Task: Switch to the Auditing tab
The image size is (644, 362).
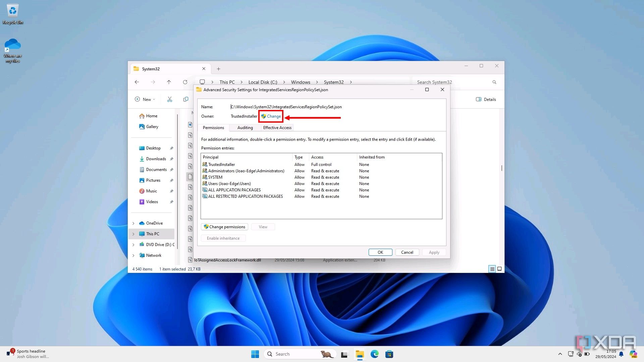Action: 245,127
